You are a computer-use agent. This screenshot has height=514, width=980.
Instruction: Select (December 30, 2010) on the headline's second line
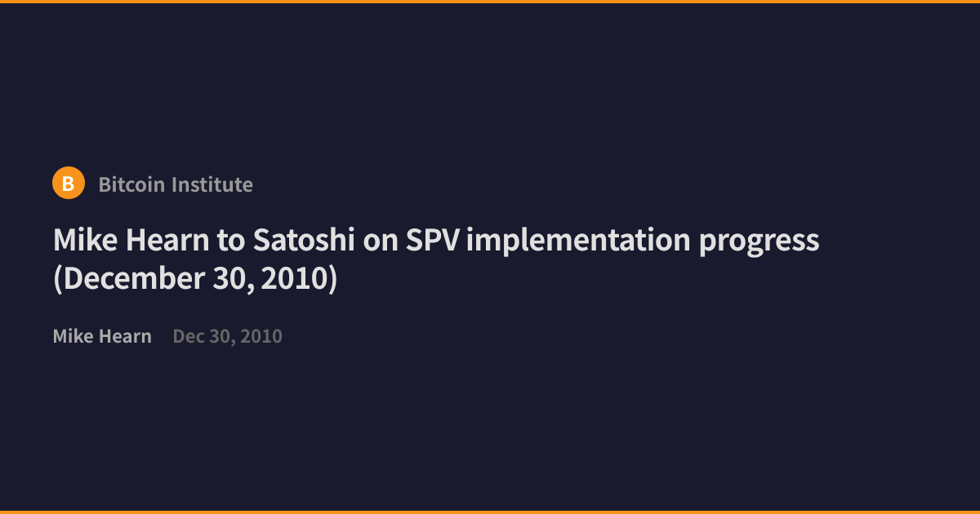pyautogui.click(x=195, y=279)
